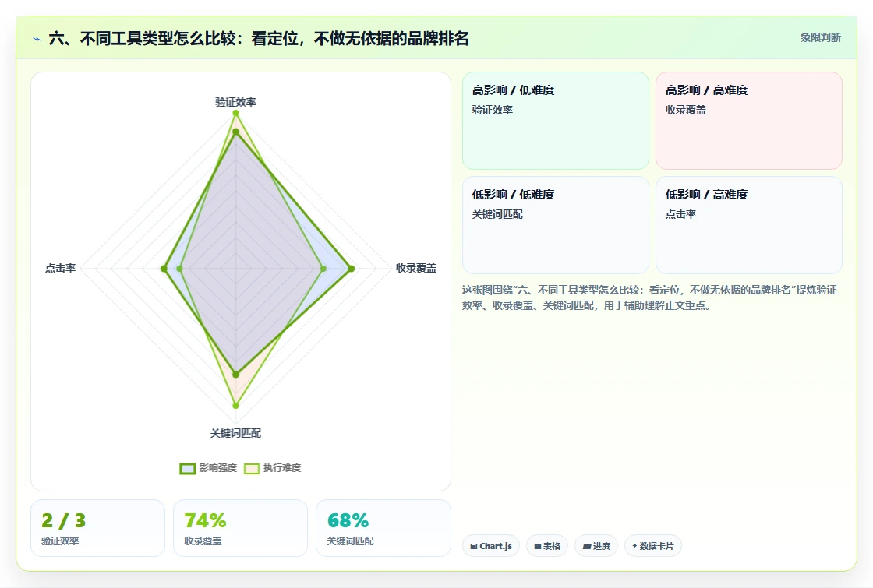Toggle the 执行难度 legend entry
This screenshot has height=588, width=873.
tap(272, 468)
